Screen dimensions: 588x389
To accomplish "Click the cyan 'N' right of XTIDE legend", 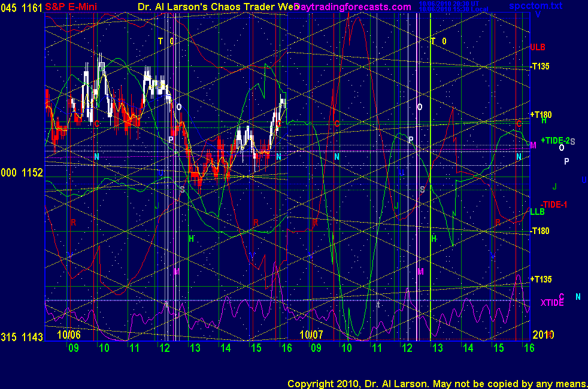I will pos(578,297).
